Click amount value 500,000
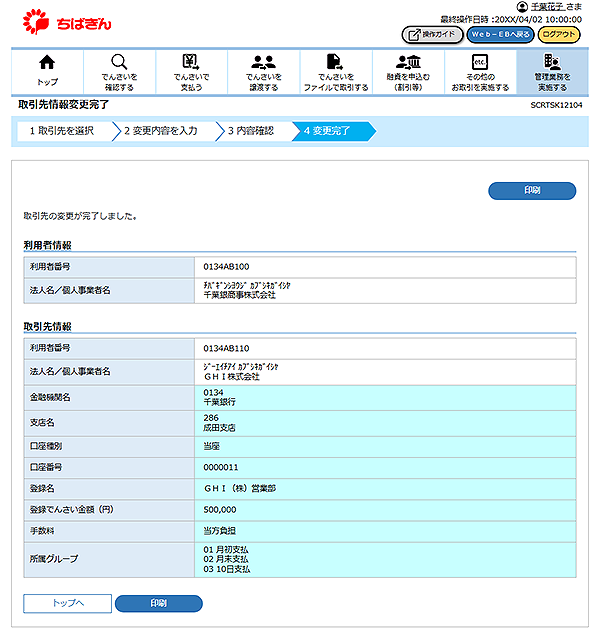The image size is (600, 639). 220,510
